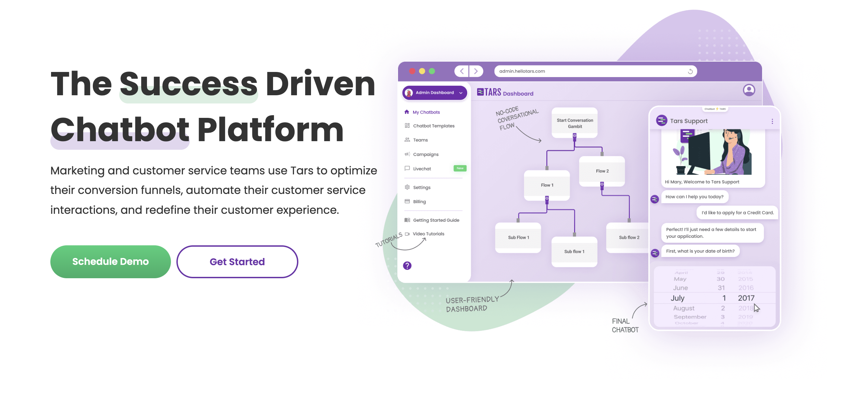The width and height of the screenshot is (868, 405).
Task: Select the Start Conversation Gambit node
Action: (x=574, y=123)
